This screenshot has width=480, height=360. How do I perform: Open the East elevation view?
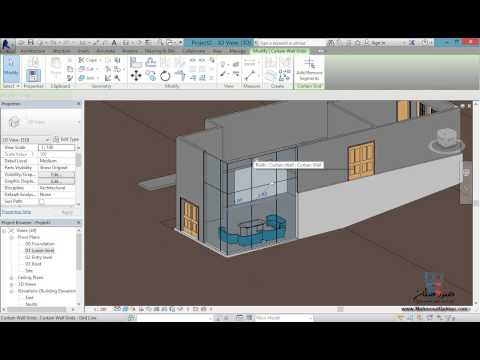[30, 297]
